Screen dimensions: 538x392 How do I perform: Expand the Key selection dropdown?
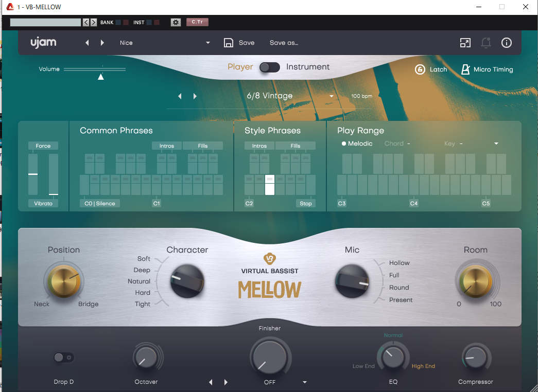tap(496, 144)
